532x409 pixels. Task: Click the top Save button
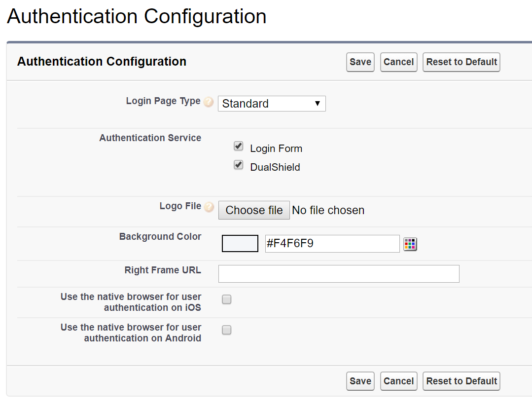[360, 62]
